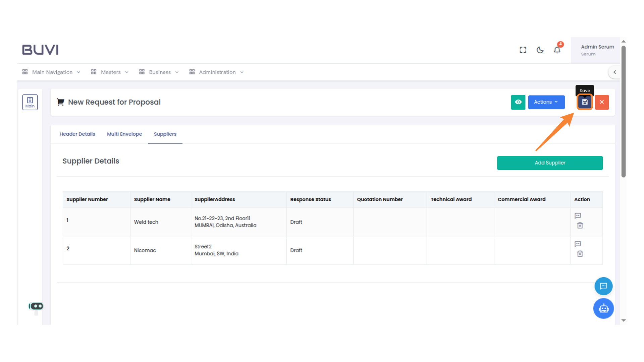Screen dimensions: 644x362
Task: Expand the Masters menu
Action: pos(110,72)
